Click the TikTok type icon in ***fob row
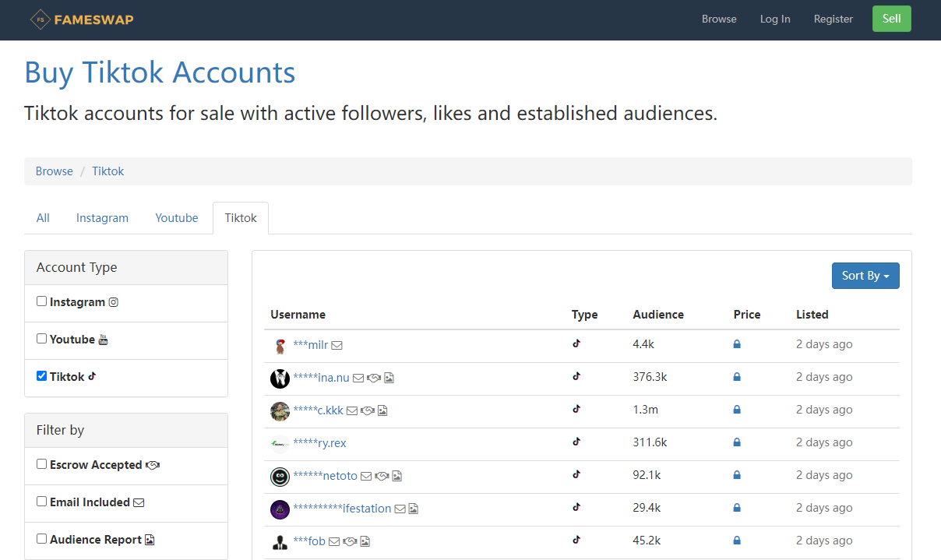 pos(576,540)
